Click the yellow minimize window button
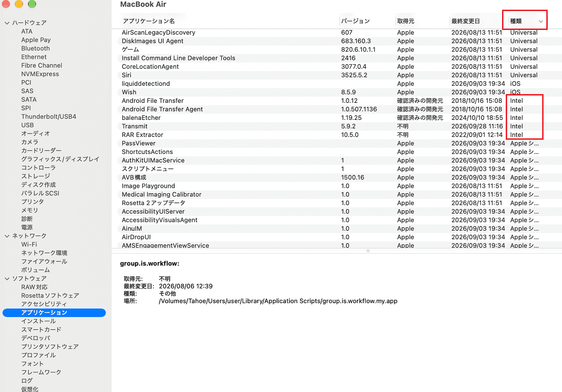This screenshot has height=392, width=562. [19, 4]
